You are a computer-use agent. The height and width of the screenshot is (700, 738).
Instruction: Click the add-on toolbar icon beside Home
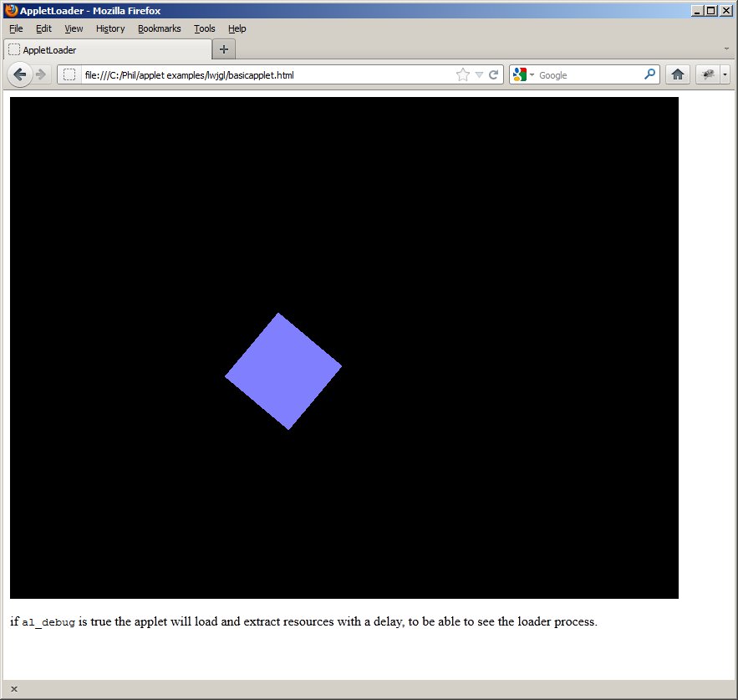click(707, 75)
